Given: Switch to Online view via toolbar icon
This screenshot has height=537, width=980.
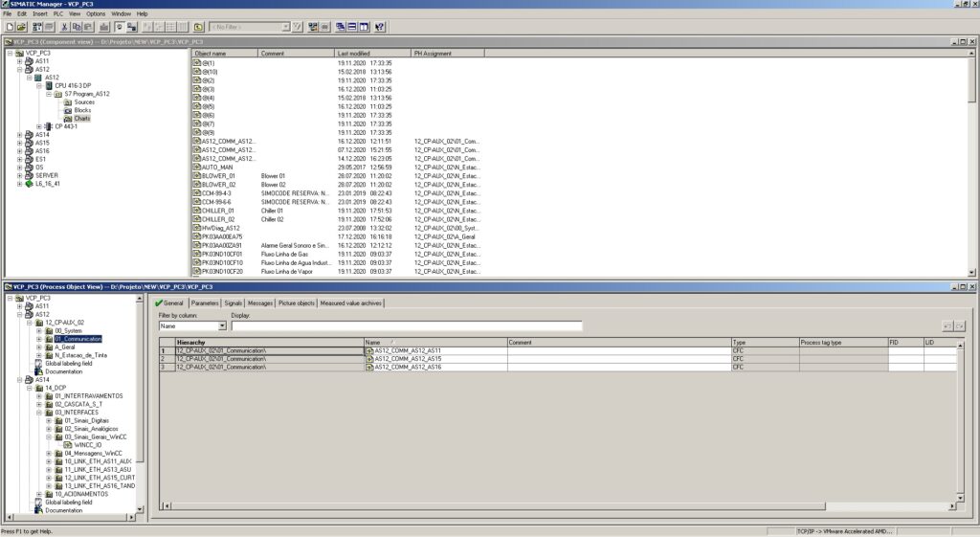Looking at the screenshot, I should click(120, 27).
